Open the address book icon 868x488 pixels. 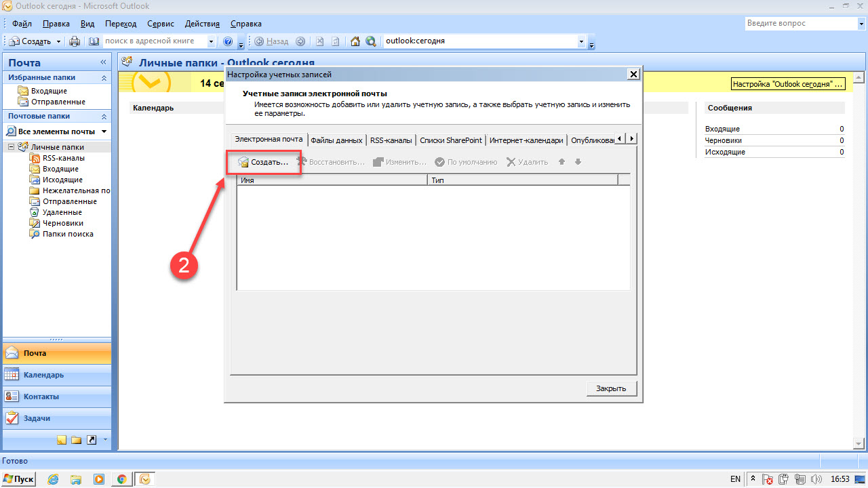coord(94,41)
